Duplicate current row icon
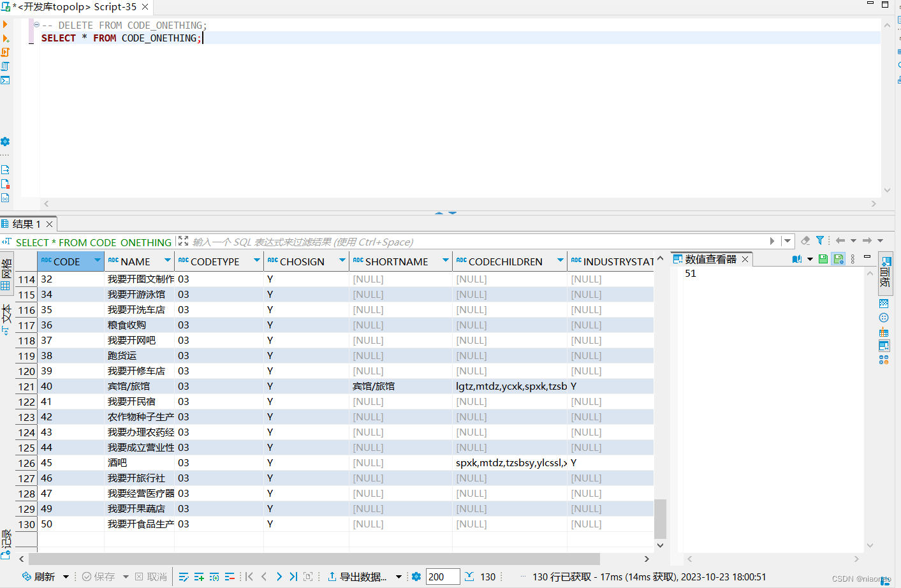901x588 pixels. (x=214, y=577)
